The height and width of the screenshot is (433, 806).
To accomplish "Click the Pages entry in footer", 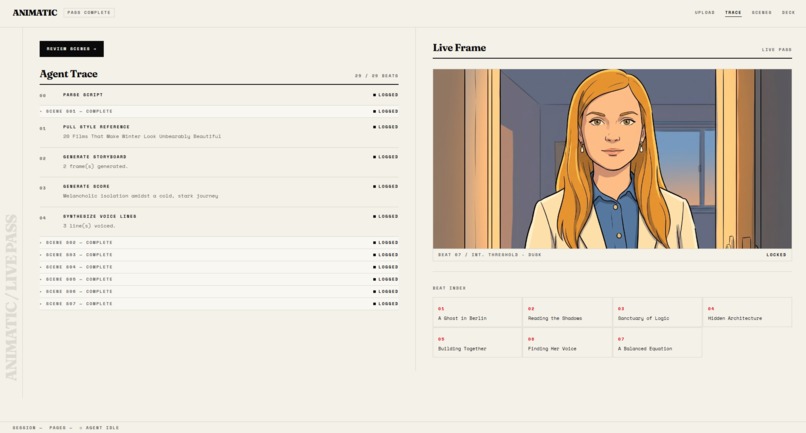I will pos(61,427).
